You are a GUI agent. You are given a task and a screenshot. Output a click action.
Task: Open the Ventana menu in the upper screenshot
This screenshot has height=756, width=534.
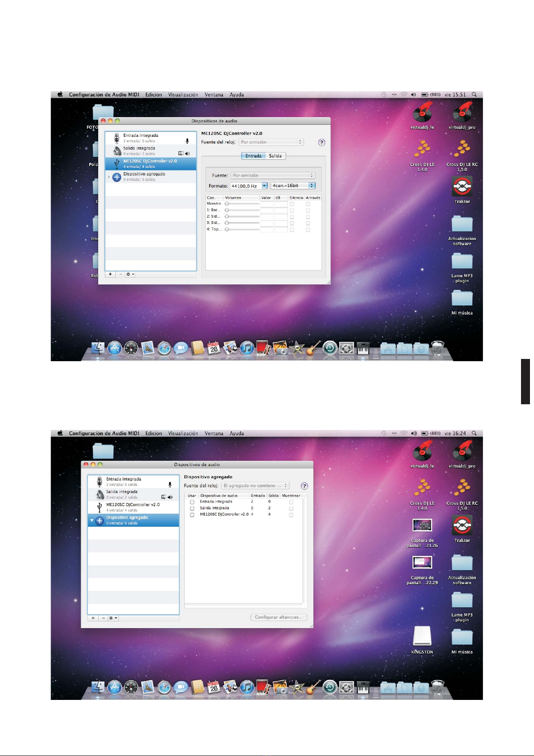(x=214, y=95)
